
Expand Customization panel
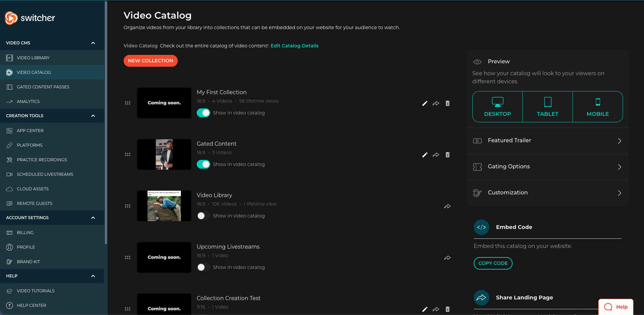(x=548, y=193)
